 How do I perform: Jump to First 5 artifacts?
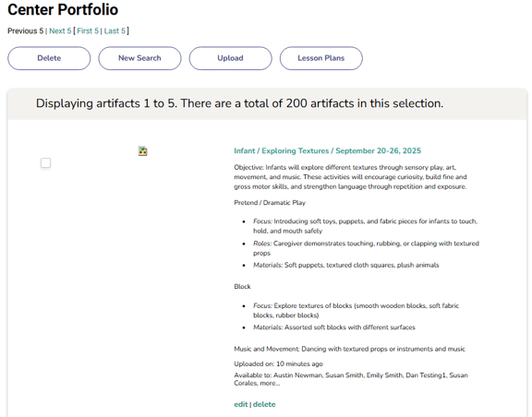coord(88,30)
